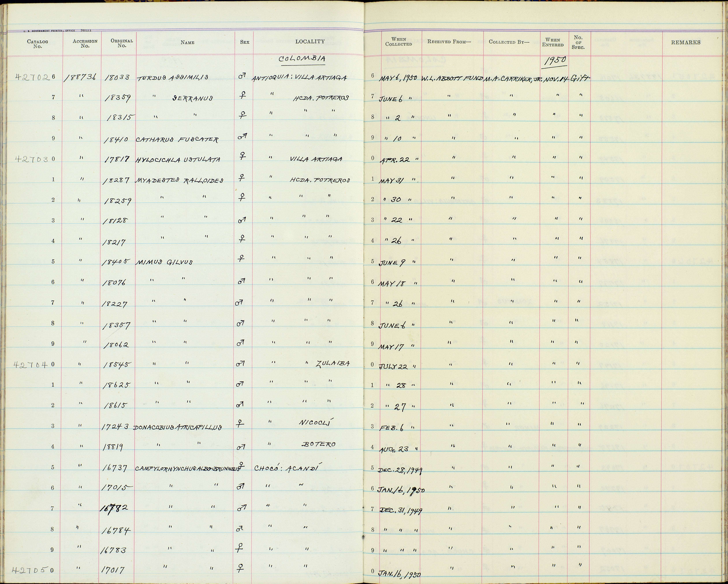Image resolution: width=728 pixels, height=584 pixels.
Task: Select the 'CHOCÓ: ACANDÍ' locality entry
Action: pos(287,468)
